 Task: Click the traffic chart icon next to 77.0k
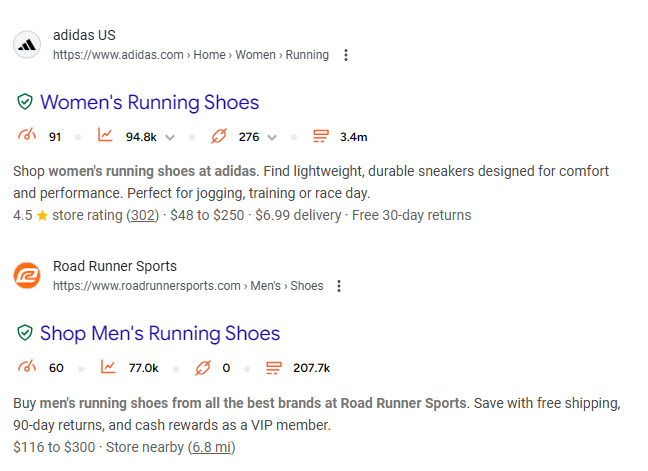pos(108,366)
